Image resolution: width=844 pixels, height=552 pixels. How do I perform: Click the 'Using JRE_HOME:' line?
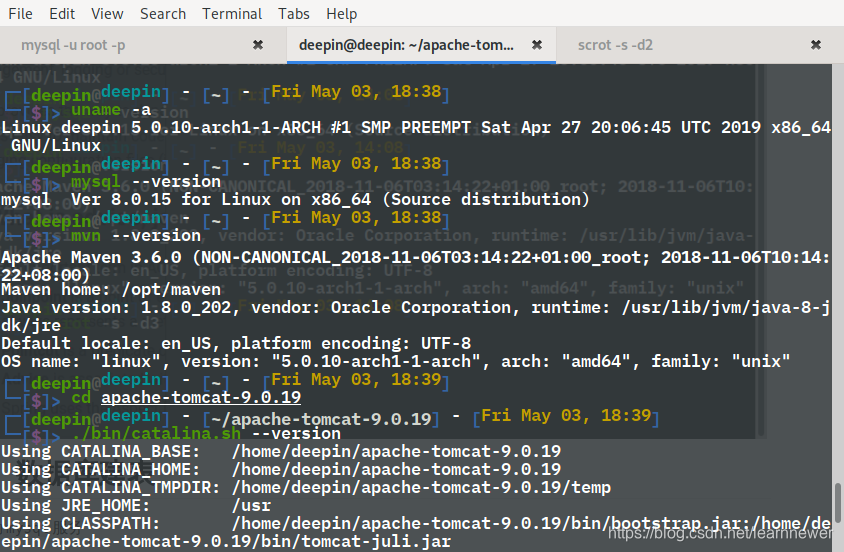click(136, 506)
